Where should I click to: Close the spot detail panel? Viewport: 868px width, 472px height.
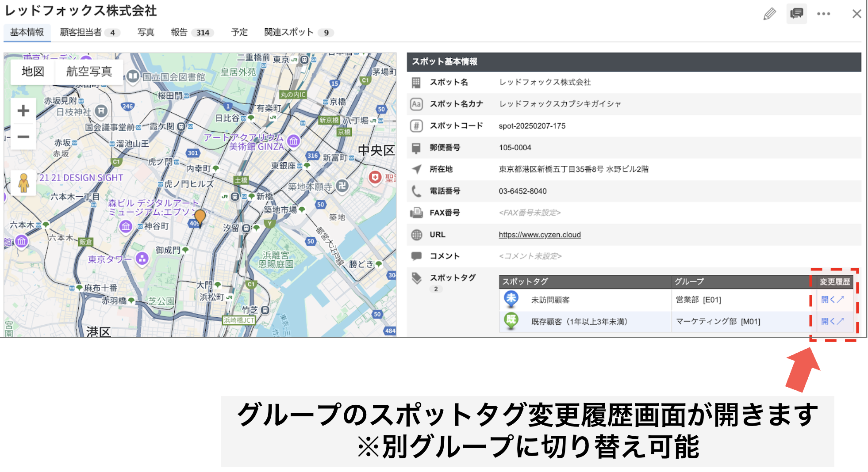856,14
